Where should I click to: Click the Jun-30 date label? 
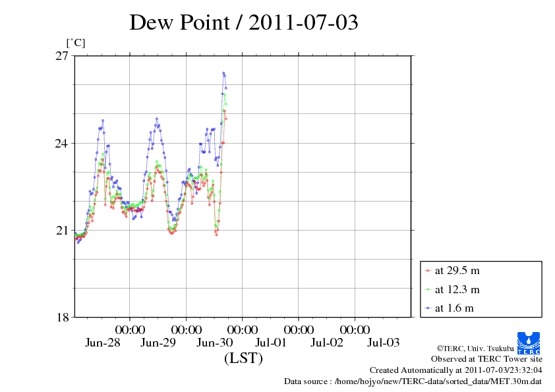click(215, 343)
